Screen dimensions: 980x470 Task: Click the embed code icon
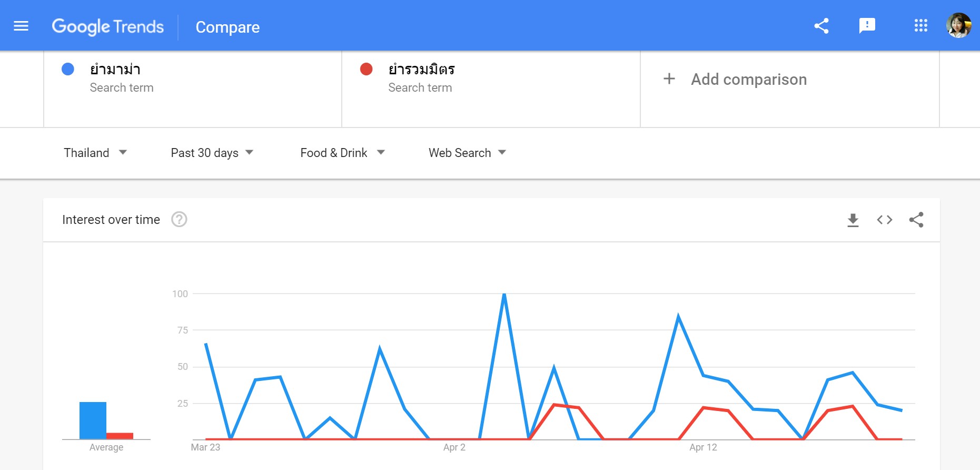coord(884,220)
